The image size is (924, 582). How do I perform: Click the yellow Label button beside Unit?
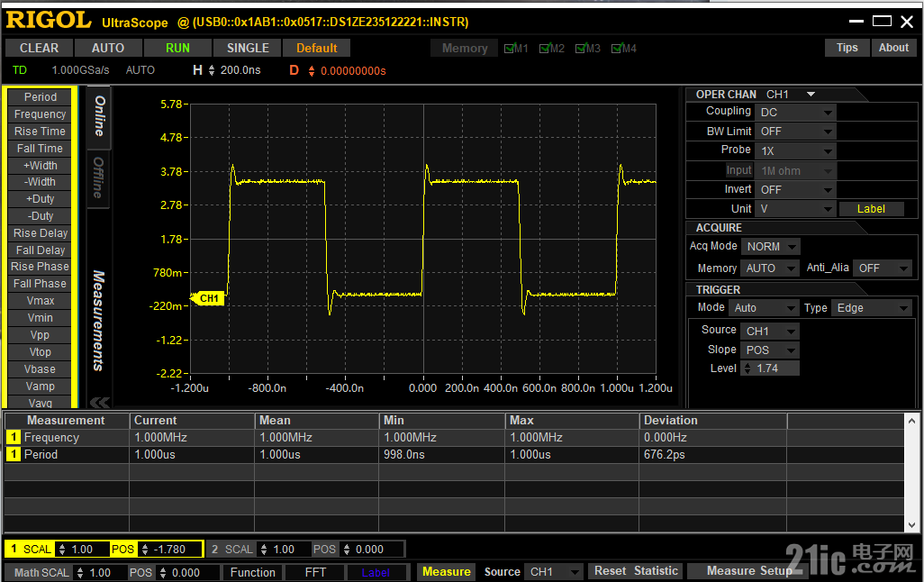pyautogui.click(x=871, y=209)
